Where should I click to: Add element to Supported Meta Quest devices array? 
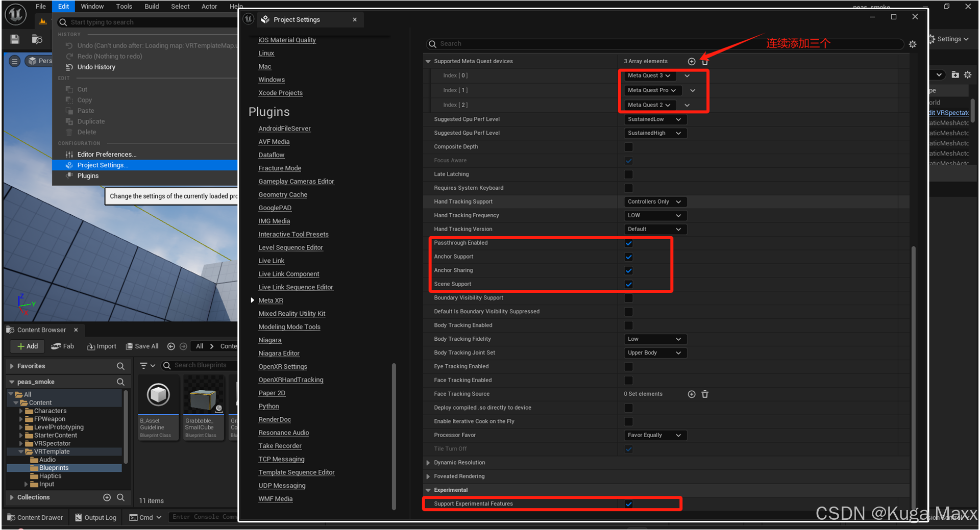[x=691, y=61]
